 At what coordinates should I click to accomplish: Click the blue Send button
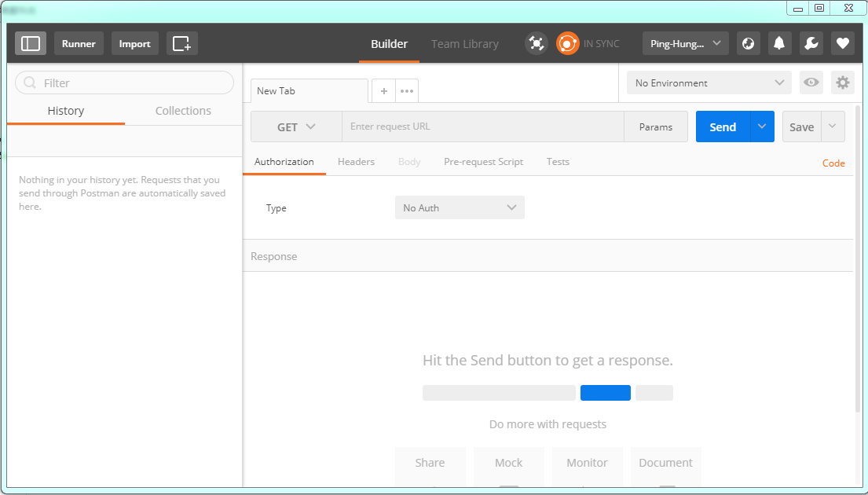tap(723, 126)
